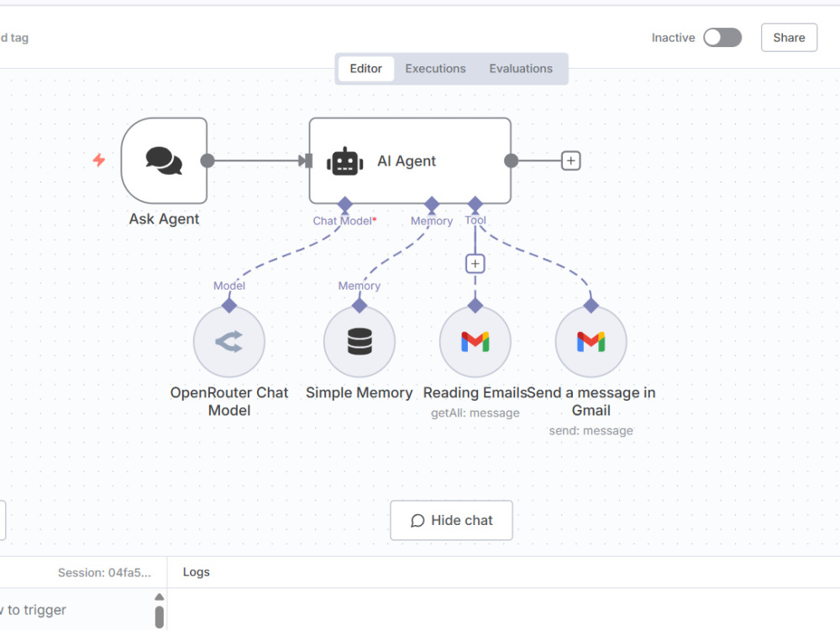Click the Share button
Viewport: 840px width, 630px height.
pos(789,38)
